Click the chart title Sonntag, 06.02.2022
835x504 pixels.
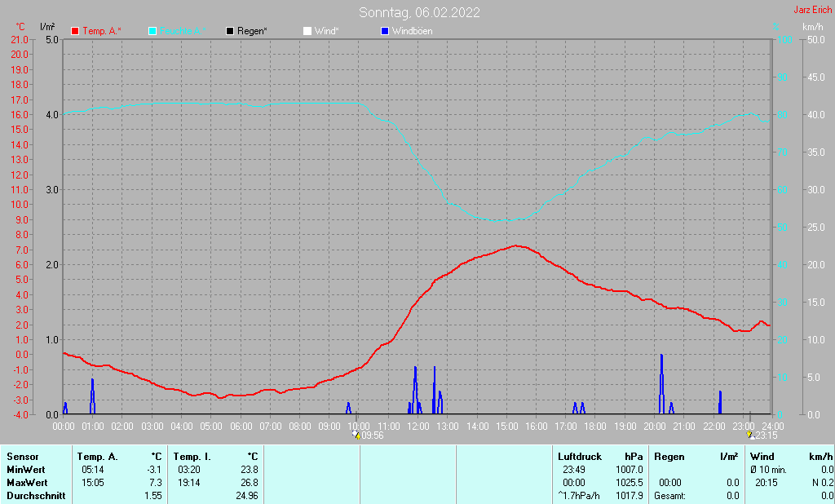pyautogui.click(x=419, y=12)
